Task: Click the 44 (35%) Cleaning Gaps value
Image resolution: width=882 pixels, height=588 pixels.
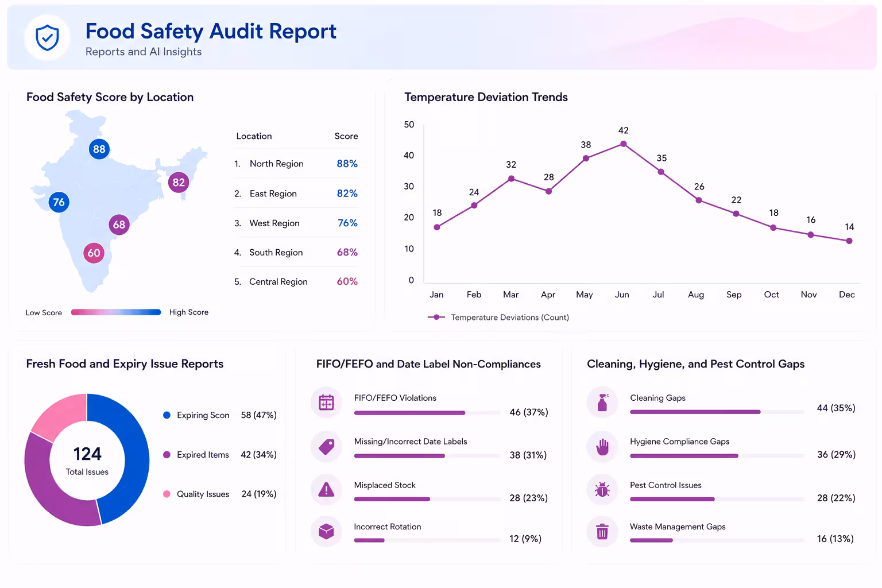Action: (x=836, y=408)
